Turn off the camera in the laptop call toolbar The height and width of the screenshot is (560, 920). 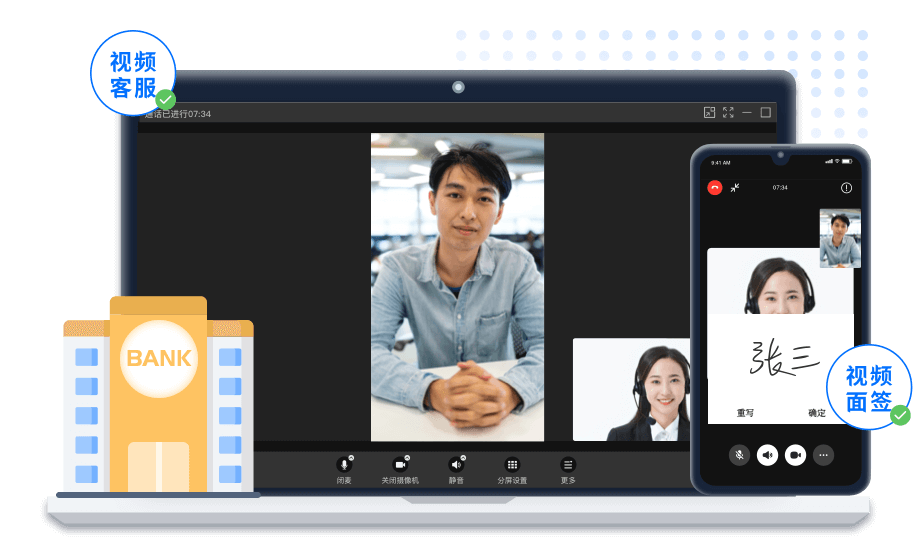400,465
